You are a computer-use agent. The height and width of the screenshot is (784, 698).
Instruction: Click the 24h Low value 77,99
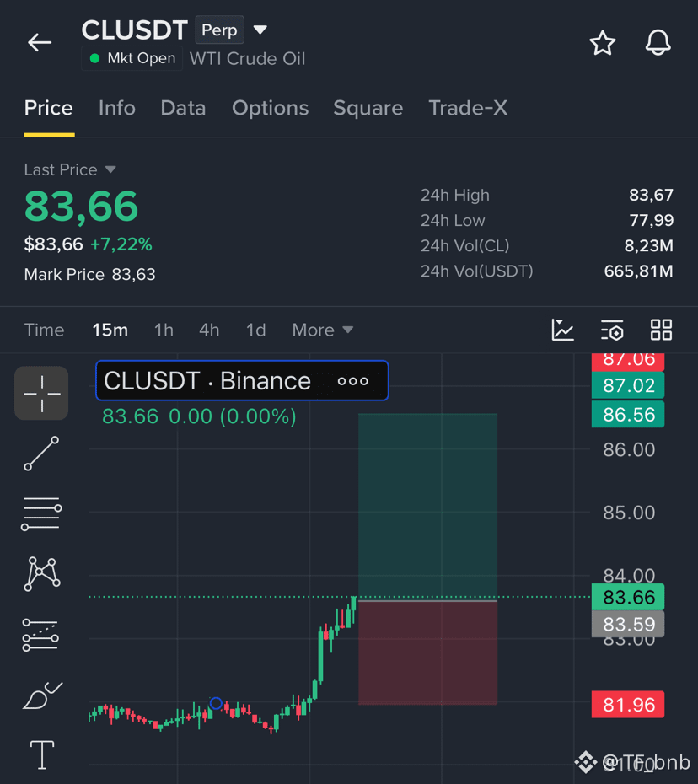coord(651,221)
